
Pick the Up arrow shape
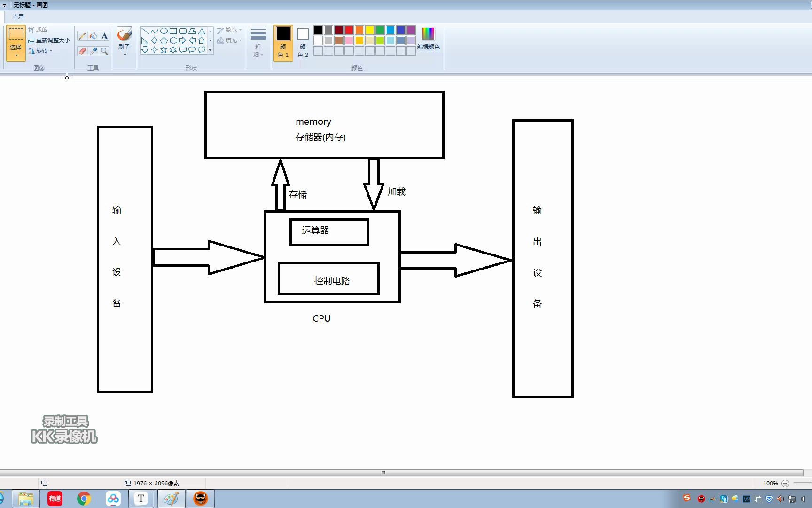tap(201, 40)
